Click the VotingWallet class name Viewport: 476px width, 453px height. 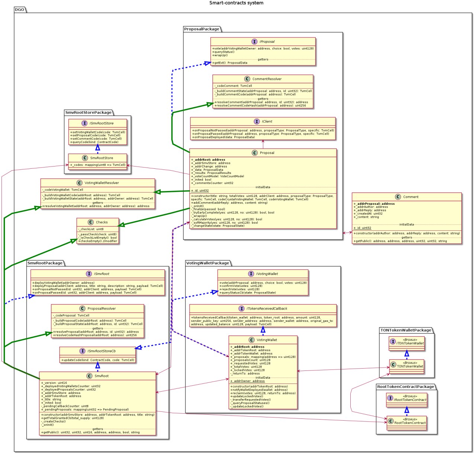pos(267,340)
